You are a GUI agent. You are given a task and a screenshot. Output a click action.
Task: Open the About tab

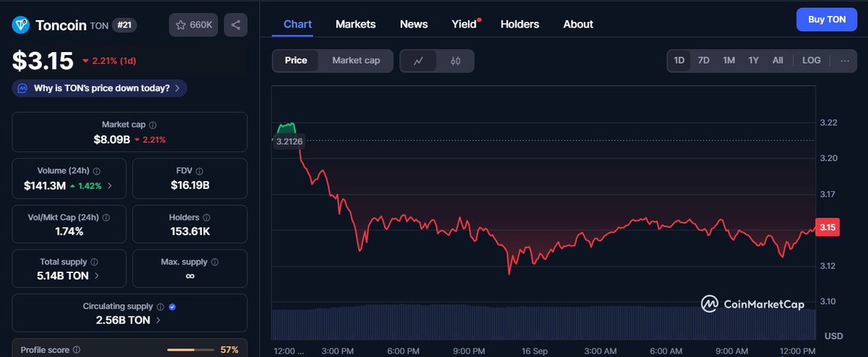click(x=579, y=24)
